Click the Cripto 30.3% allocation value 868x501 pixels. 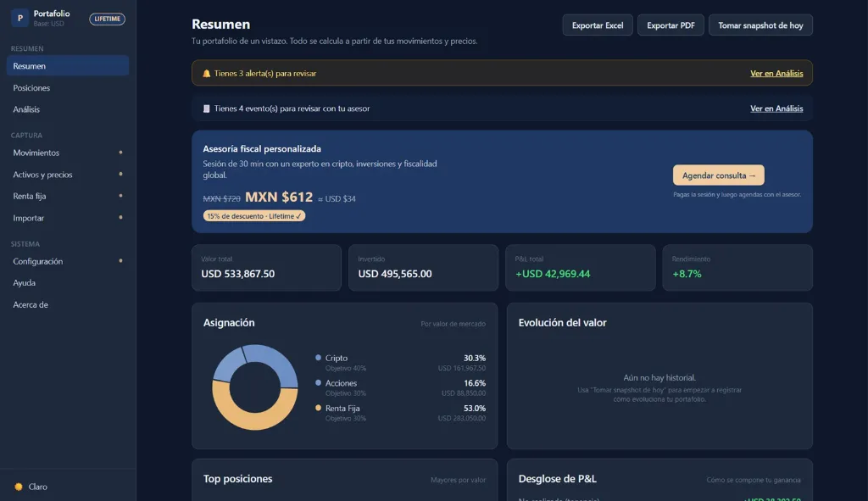(475, 358)
